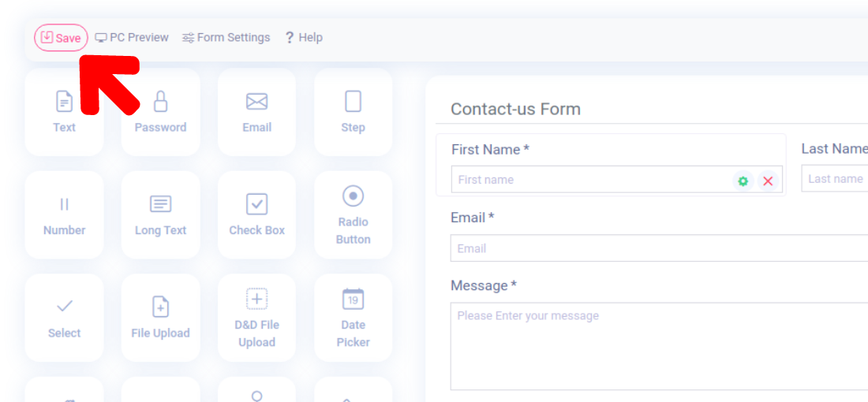Click the Save button
The image size is (868, 402).
click(x=61, y=38)
